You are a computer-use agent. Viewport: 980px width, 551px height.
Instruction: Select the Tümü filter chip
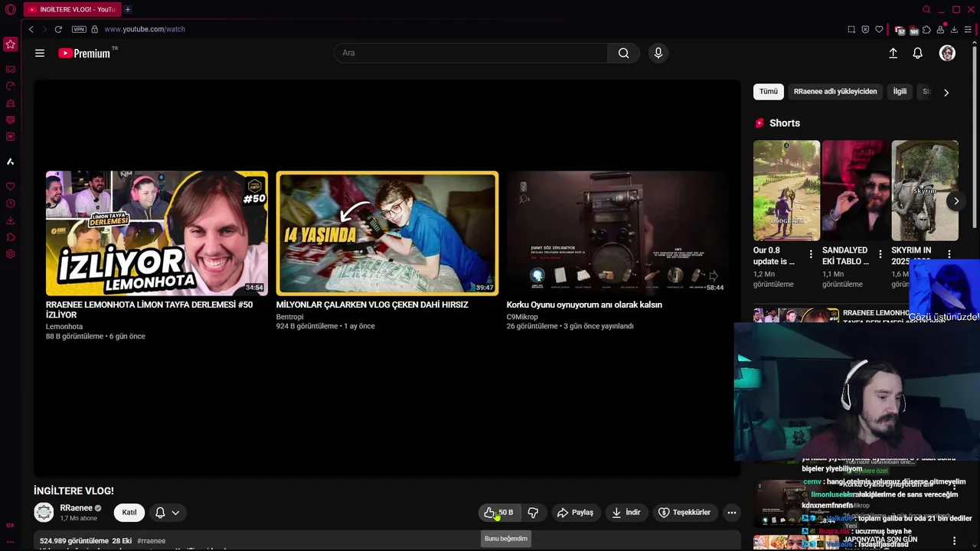coord(768,91)
